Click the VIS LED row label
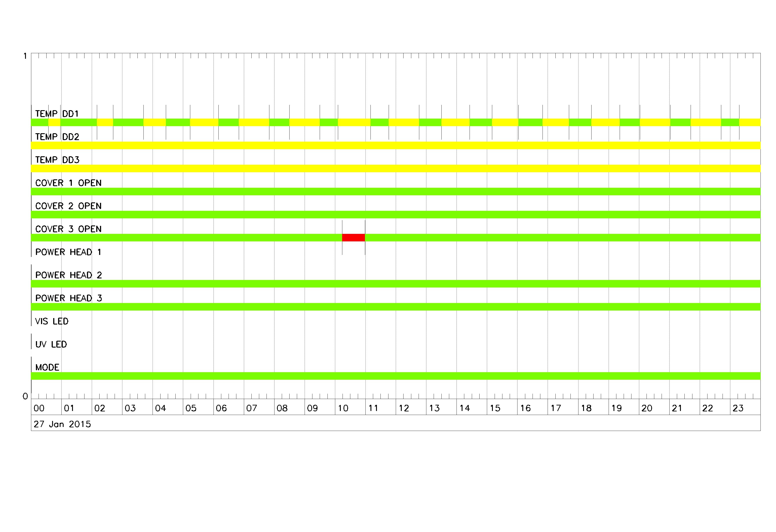Image resolution: width=776 pixels, height=532 pixels. [x=52, y=321]
